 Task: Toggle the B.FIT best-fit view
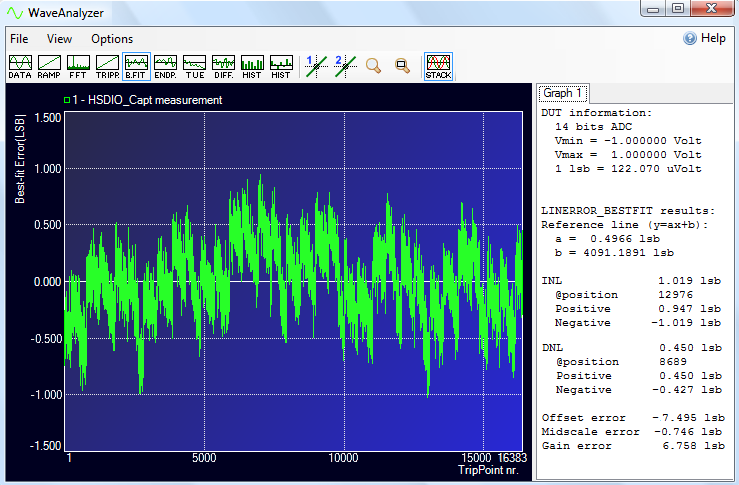tap(136, 67)
